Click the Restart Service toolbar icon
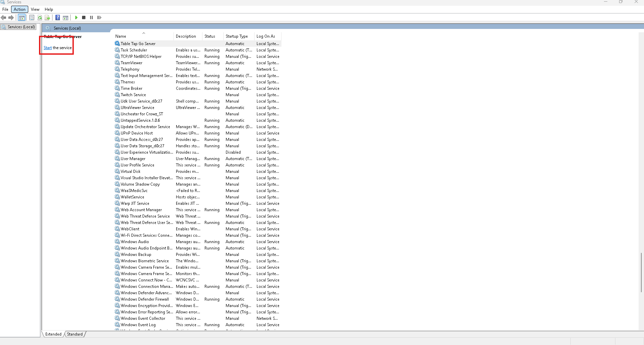644x345 pixels. coord(99,17)
